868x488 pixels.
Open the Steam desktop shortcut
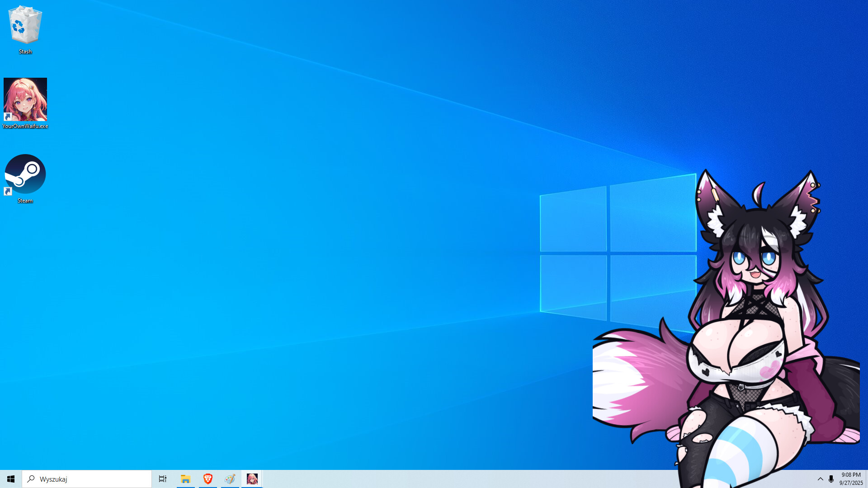click(25, 174)
